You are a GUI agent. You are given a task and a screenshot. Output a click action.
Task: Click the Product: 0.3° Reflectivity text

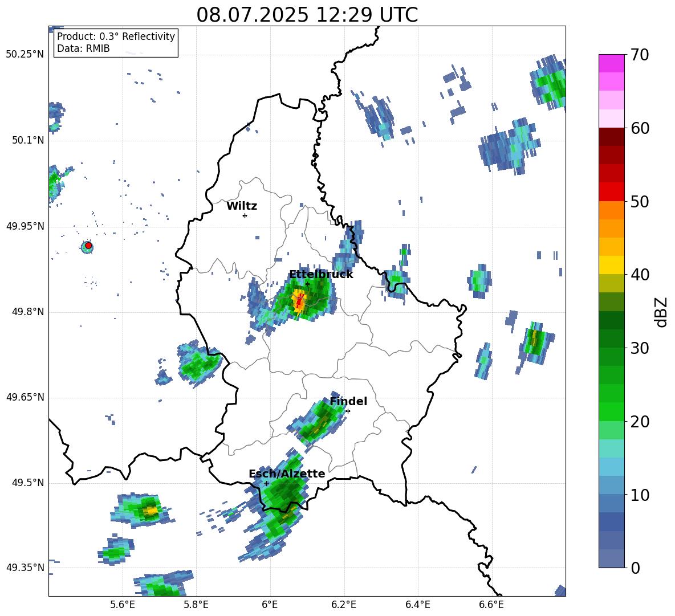pyautogui.click(x=116, y=36)
